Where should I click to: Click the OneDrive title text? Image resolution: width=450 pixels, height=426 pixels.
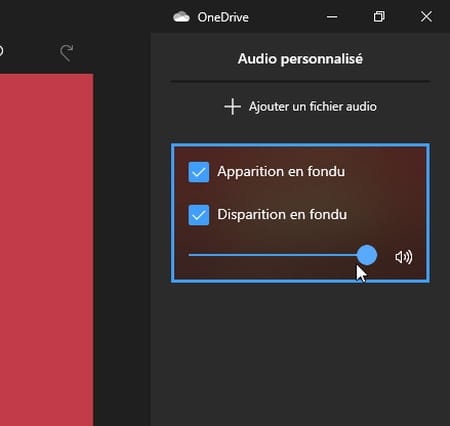223,17
